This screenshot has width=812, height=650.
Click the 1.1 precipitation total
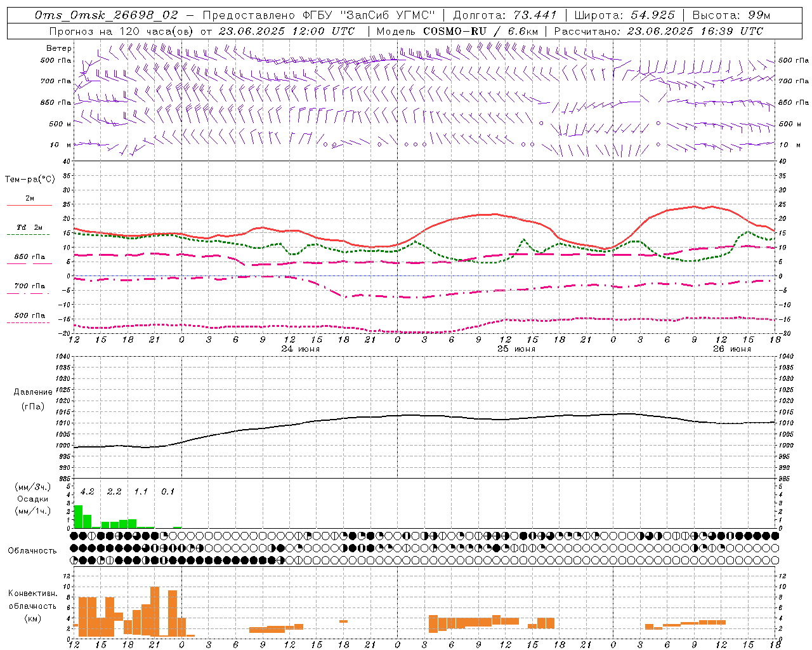[x=141, y=491]
